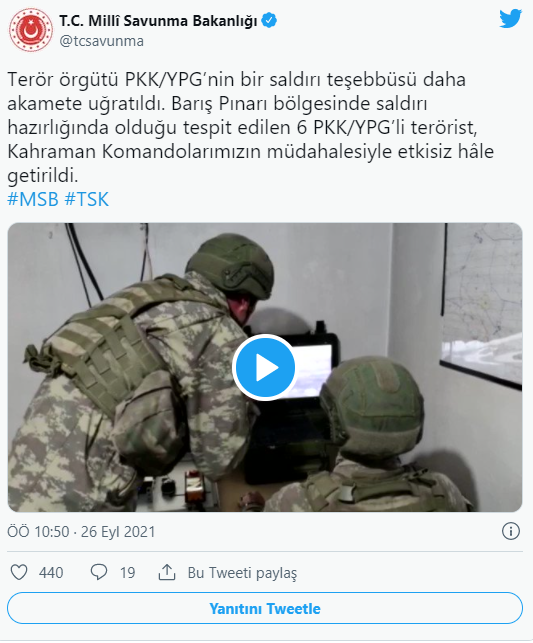
Task: Click the blue verified badge
Action: [x=269, y=20]
